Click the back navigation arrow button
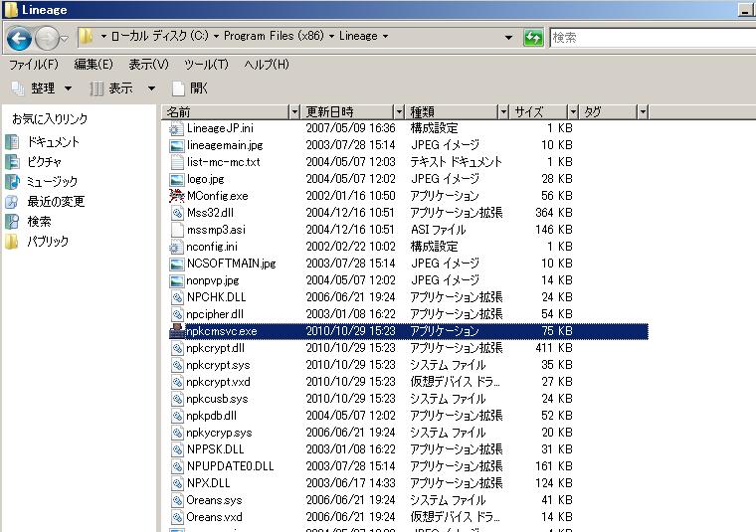Screen dimensions: 756x532 (x=19, y=38)
